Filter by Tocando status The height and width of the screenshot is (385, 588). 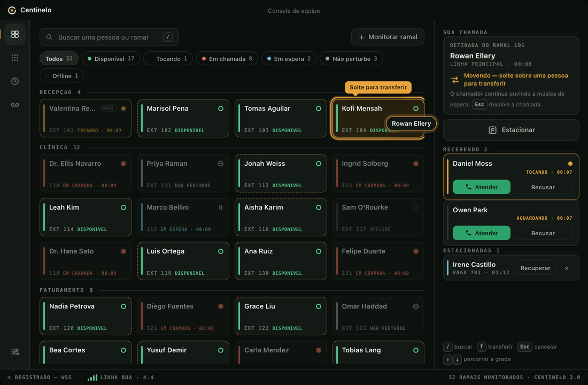(168, 58)
